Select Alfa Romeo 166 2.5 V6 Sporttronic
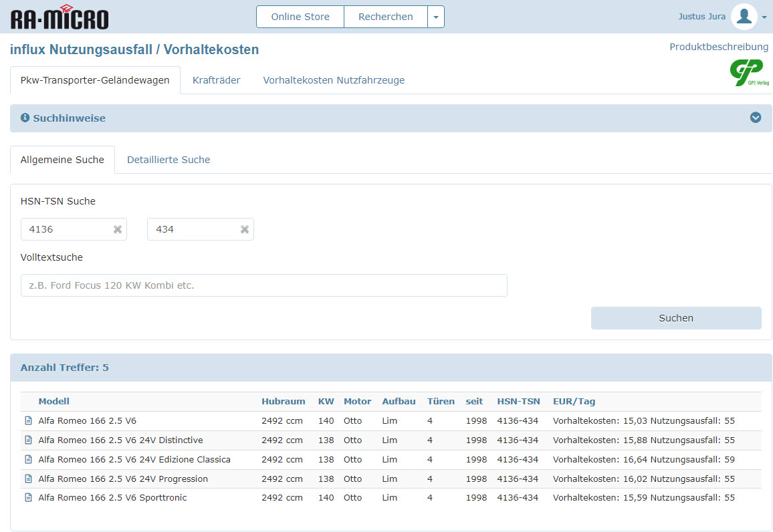The width and height of the screenshot is (773, 532). 112,497
